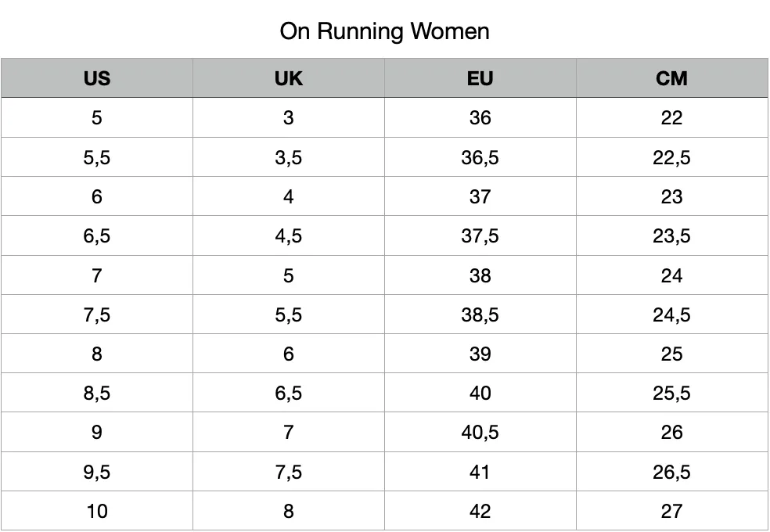Click the US cell showing 9,5

97,472
